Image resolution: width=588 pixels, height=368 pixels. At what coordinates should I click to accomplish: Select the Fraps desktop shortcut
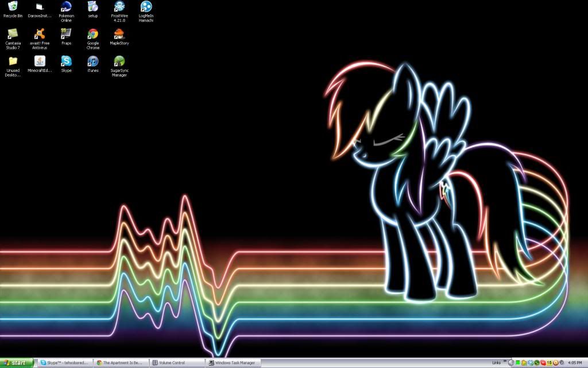[66, 34]
